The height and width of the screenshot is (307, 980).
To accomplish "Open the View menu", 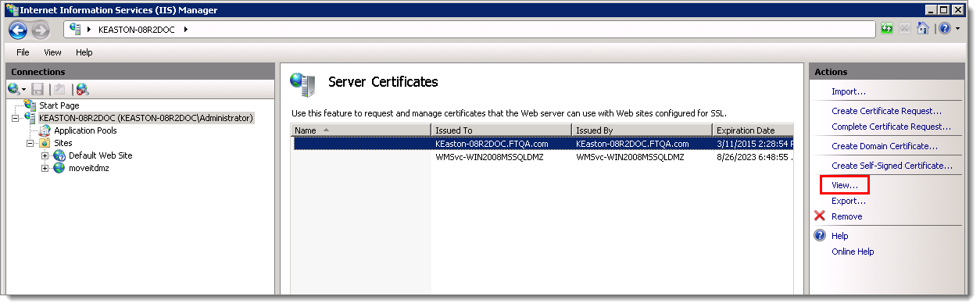I will [x=52, y=52].
